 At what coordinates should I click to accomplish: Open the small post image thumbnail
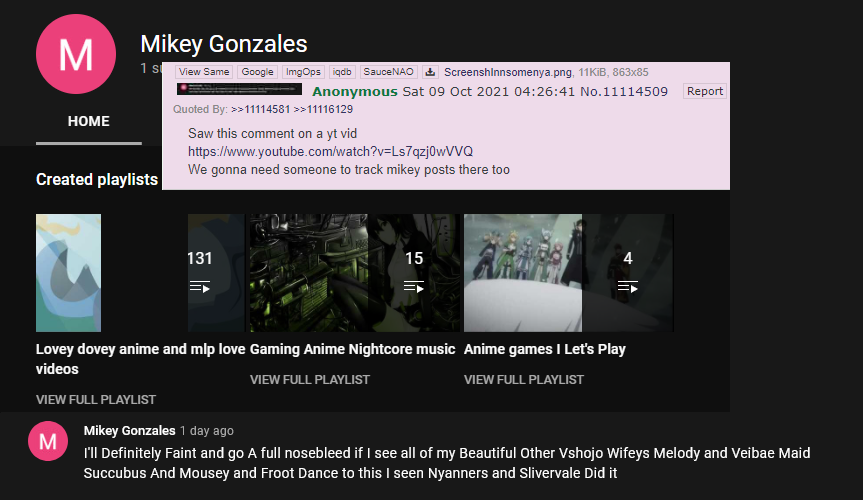239,89
